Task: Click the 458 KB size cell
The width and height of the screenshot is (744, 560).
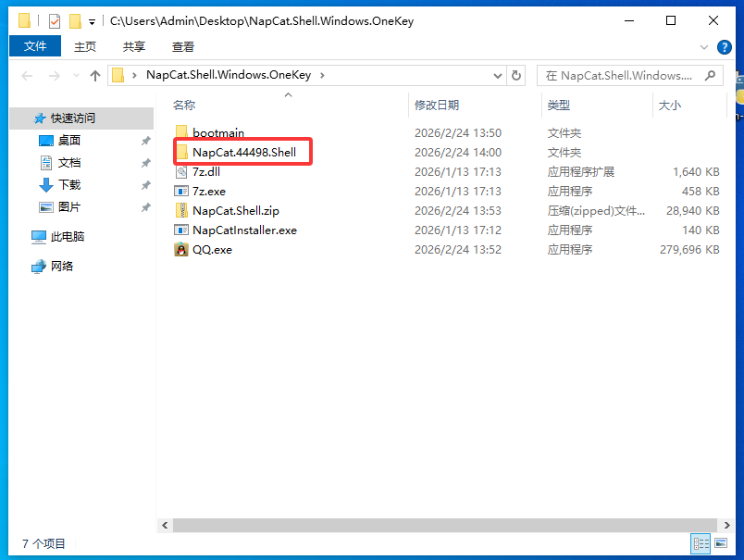Action: 701,192
